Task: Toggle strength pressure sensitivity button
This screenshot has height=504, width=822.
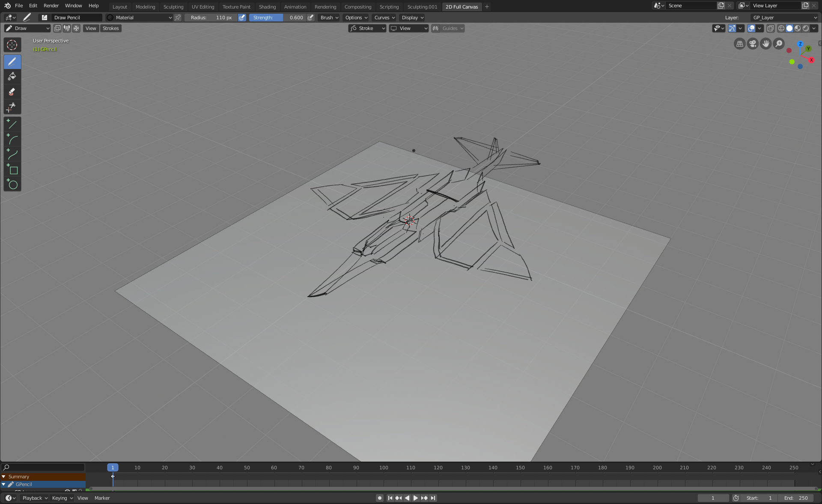Action: (310, 18)
